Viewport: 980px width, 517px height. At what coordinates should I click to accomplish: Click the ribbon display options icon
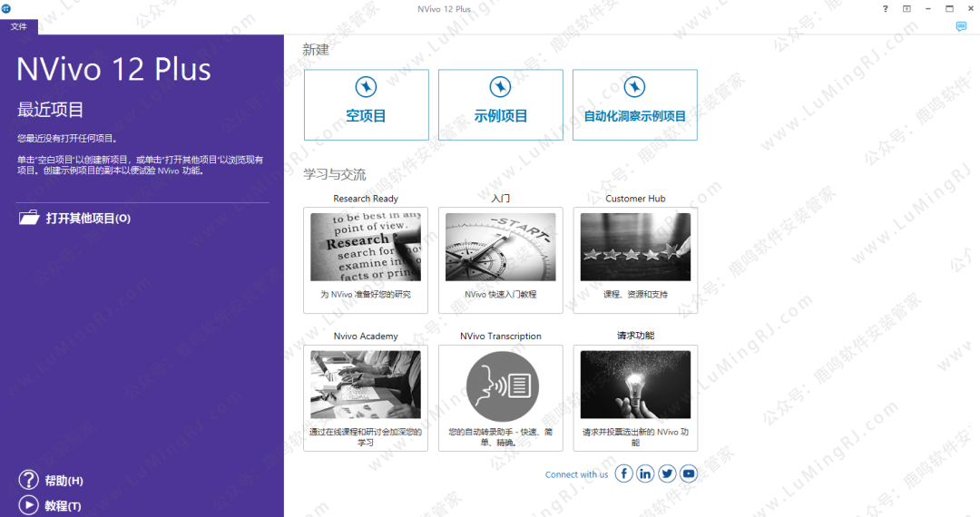[x=906, y=9]
